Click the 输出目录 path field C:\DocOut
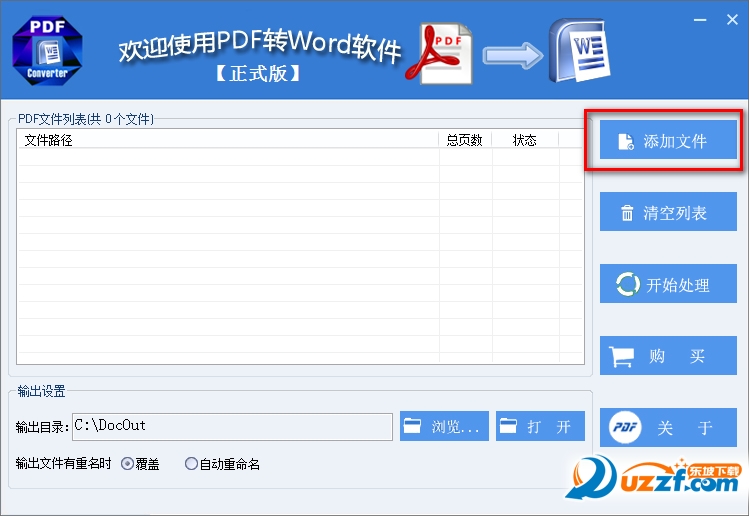This screenshot has width=749, height=516. point(232,426)
